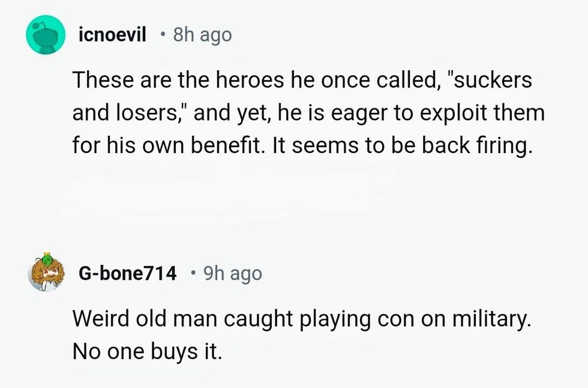This screenshot has height=388, width=588.
Task: Click the "No one buys it." line
Action: coord(147,351)
